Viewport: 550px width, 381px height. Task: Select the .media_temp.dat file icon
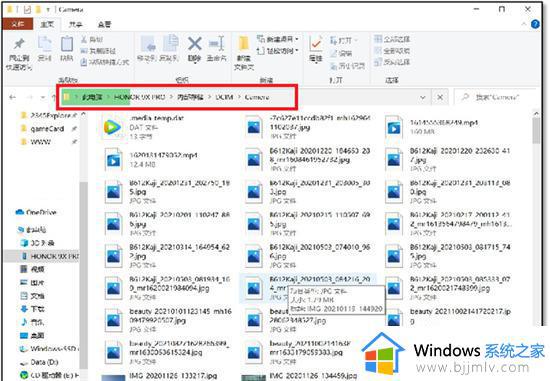click(x=113, y=127)
